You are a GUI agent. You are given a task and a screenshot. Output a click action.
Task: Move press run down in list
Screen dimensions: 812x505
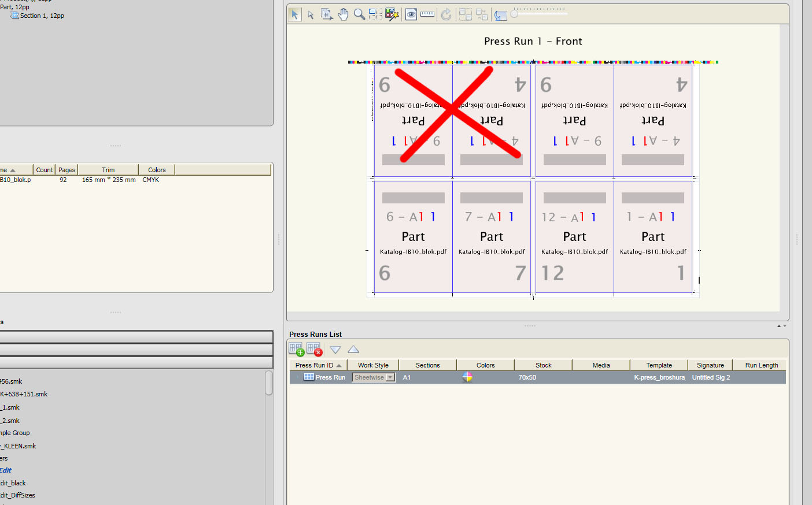pyautogui.click(x=335, y=350)
